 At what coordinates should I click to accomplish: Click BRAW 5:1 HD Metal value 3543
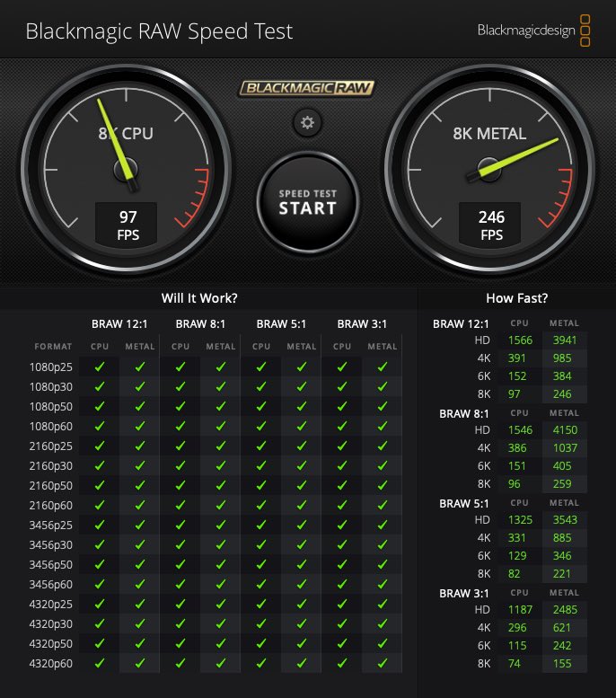[565, 520]
